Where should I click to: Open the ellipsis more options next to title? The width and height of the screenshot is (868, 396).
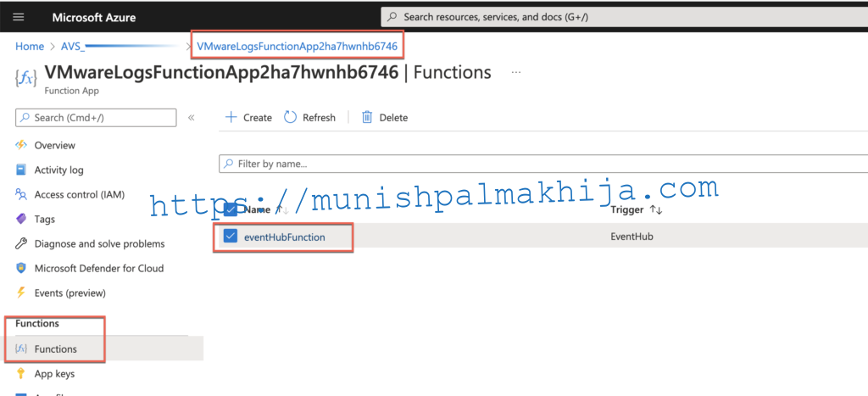pyautogui.click(x=516, y=73)
